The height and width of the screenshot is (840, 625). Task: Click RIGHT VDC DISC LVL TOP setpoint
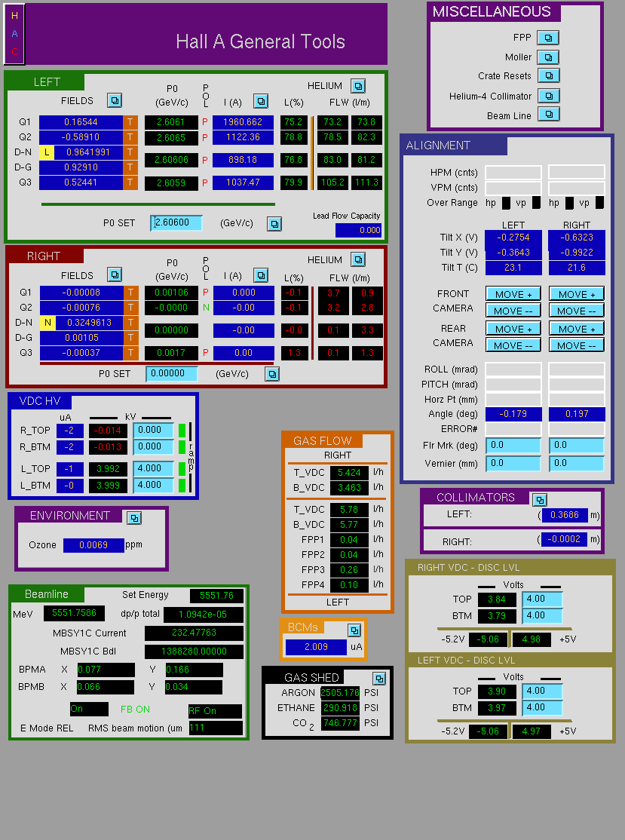542,599
